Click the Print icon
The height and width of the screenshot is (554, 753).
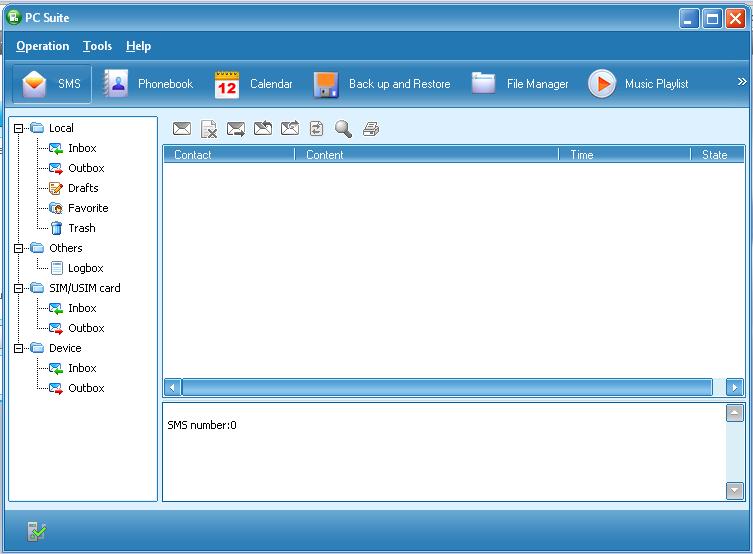[371, 129]
